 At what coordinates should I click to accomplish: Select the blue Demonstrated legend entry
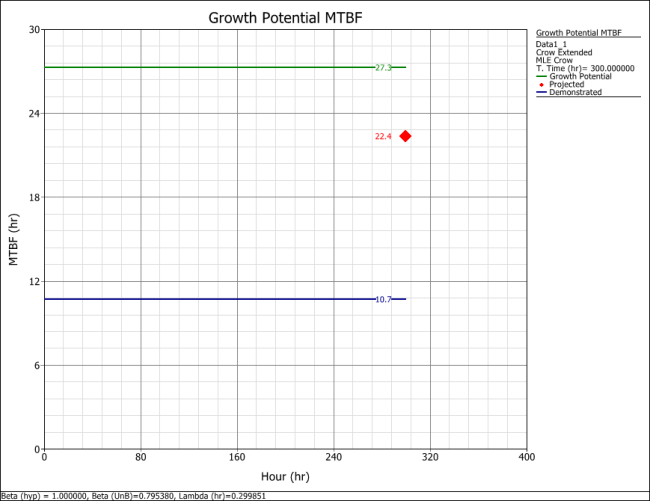click(575, 92)
